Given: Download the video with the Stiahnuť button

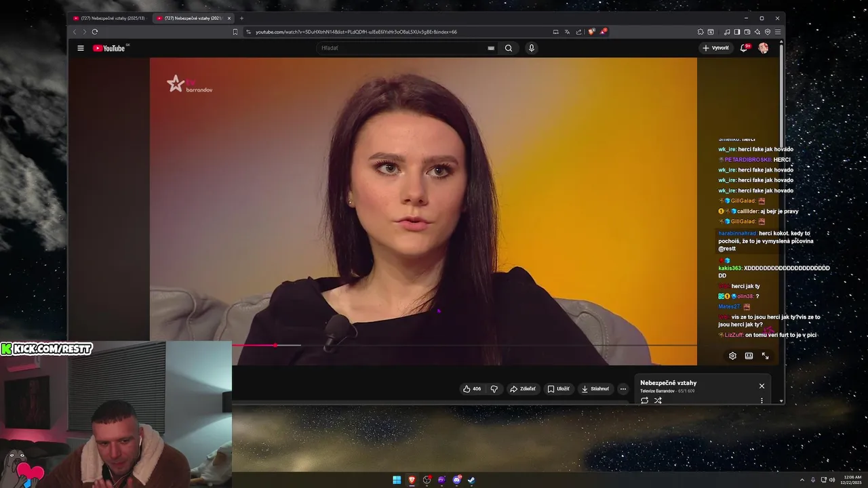Looking at the screenshot, I should (x=595, y=389).
